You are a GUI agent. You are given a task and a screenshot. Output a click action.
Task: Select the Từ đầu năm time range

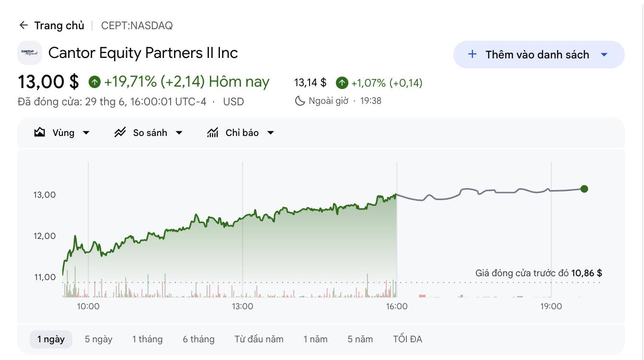[259, 339]
